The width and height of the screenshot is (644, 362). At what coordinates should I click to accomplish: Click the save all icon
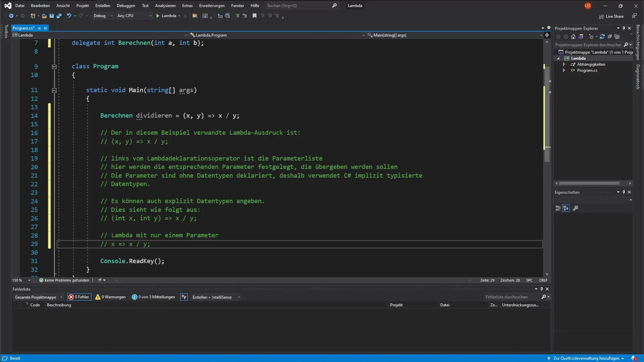tap(59, 16)
